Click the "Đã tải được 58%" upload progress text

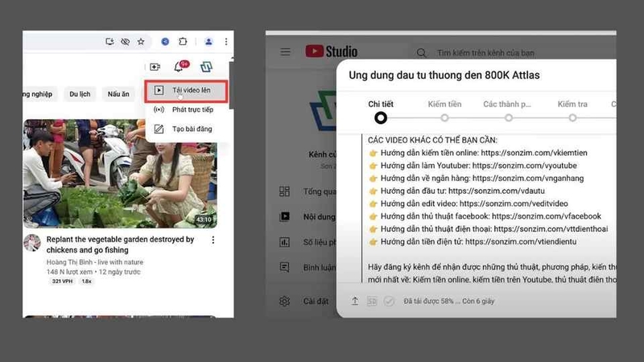(449, 301)
